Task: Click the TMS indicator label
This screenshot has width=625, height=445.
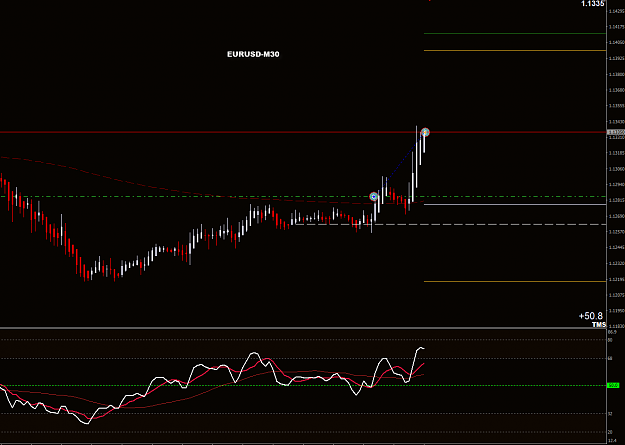Action: click(599, 325)
